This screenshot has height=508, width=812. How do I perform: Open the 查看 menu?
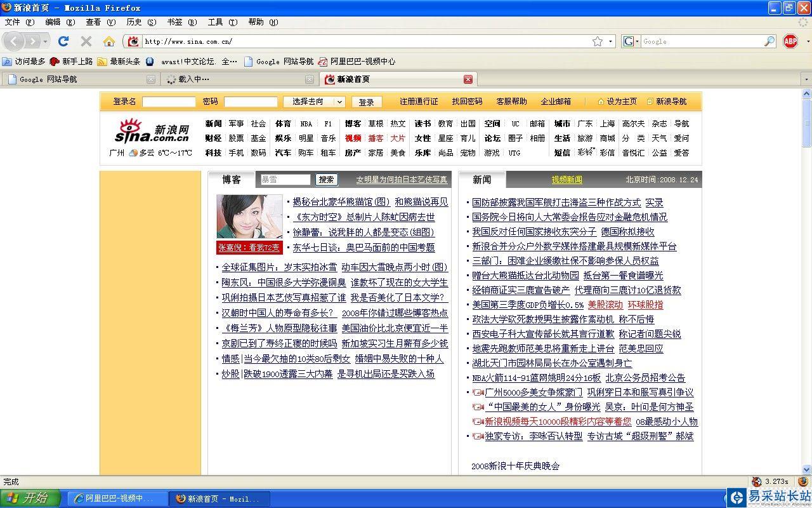point(101,22)
